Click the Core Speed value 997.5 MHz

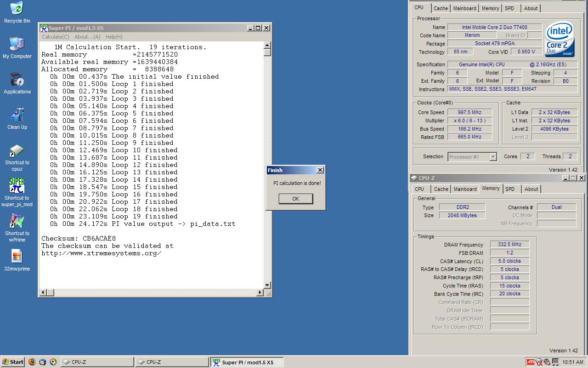470,112
